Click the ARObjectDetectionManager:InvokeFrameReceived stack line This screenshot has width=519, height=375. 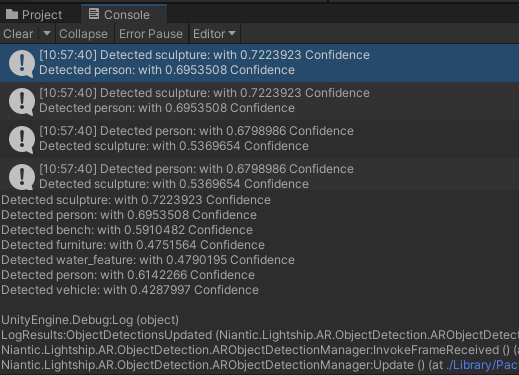tap(260, 350)
